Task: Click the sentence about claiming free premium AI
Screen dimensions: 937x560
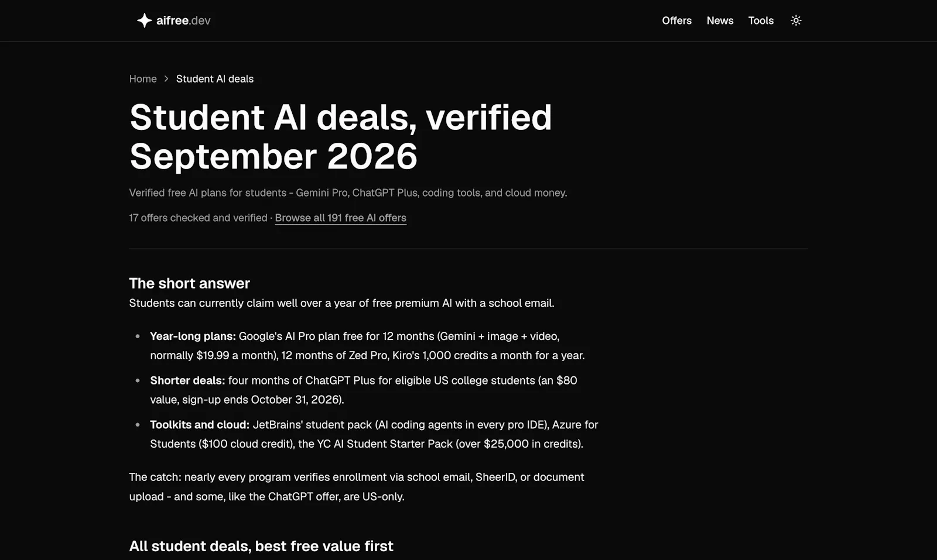Action: pos(341,303)
